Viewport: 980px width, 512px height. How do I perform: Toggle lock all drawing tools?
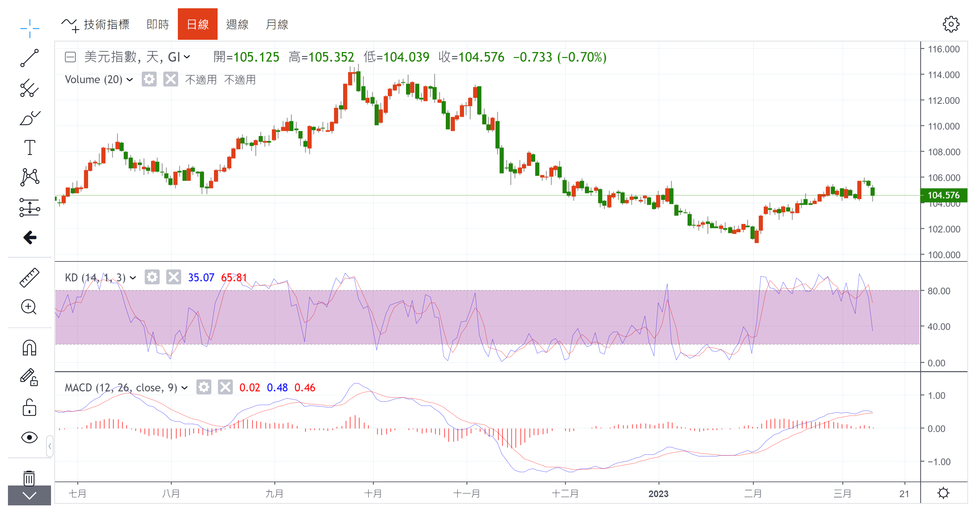tap(29, 408)
